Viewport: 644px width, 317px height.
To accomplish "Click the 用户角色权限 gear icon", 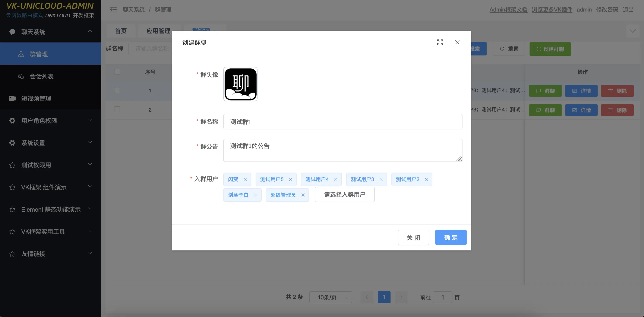I will tap(12, 121).
